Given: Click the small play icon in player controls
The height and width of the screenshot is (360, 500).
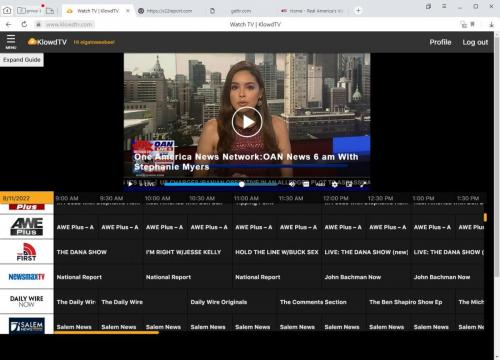Looking at the screenshot, I should pyautogui.click(x=130, y=184).
